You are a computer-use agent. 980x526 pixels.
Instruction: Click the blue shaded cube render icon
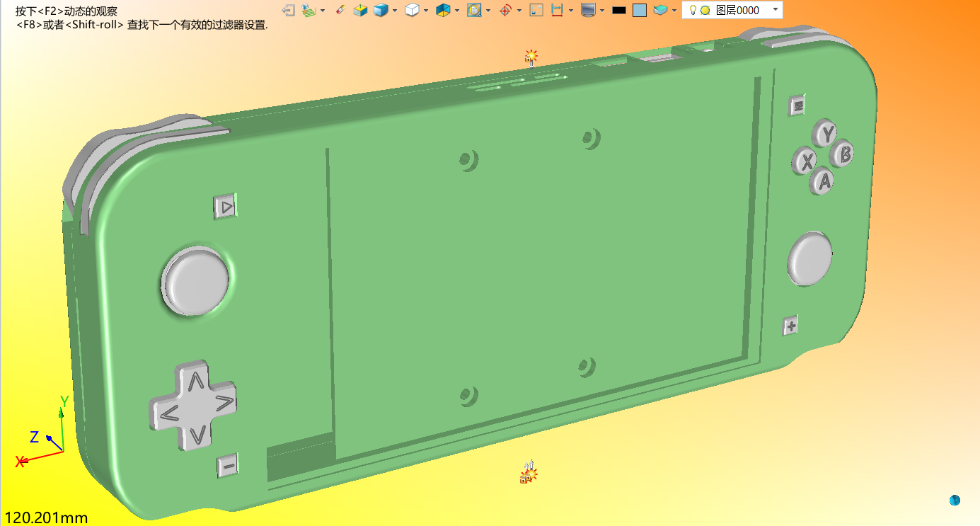381,10
